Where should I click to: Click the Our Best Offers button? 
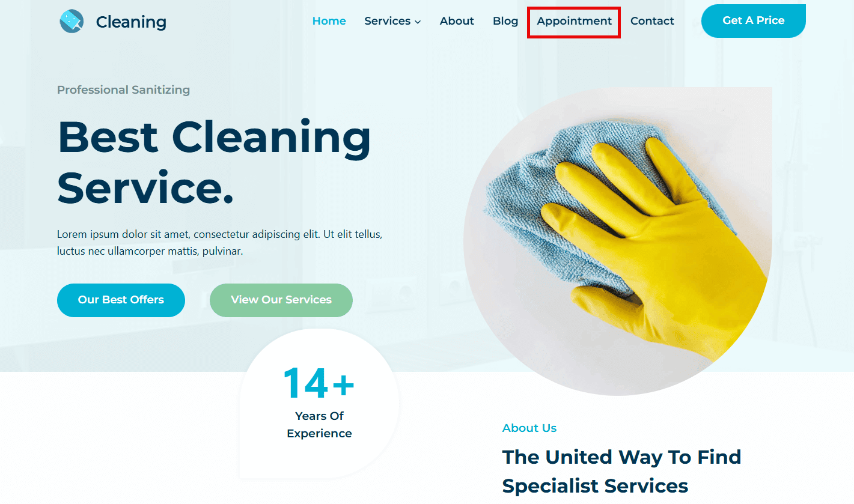pos(121,300)
